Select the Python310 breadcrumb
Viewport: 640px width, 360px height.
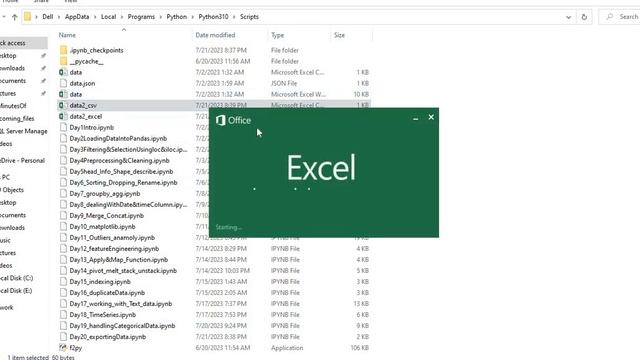point(213,17)
